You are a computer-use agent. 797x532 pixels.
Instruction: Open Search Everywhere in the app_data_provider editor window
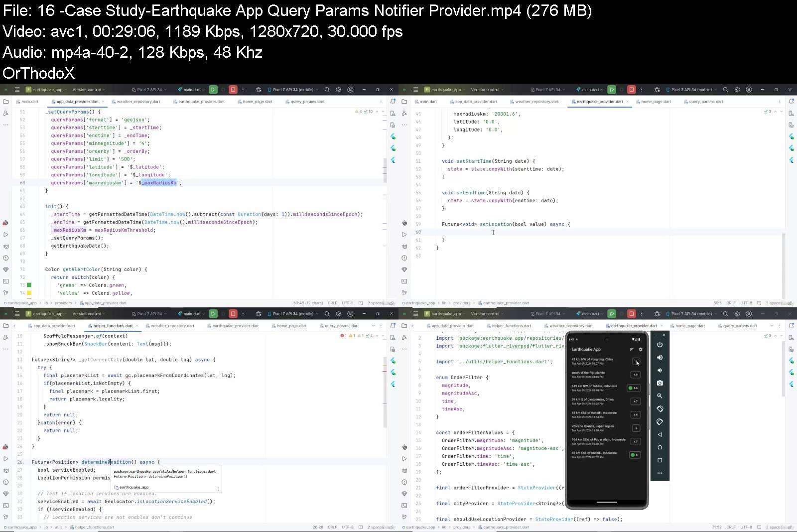pos(327,90)
